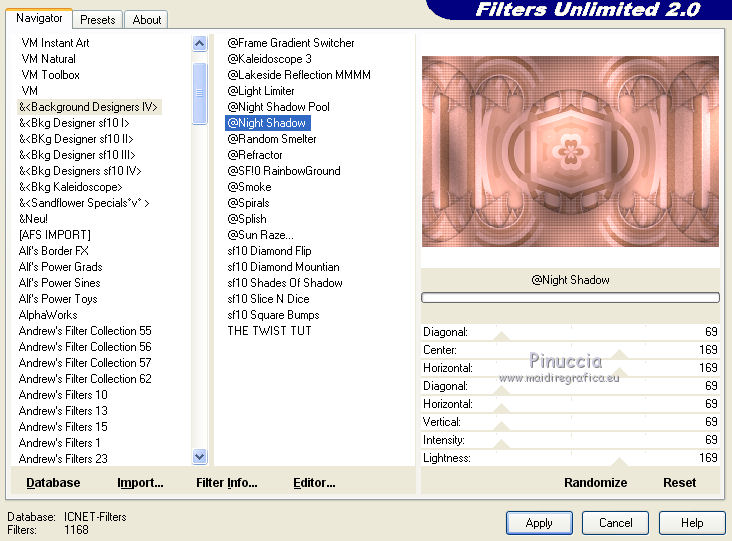Select &<Bkg Designer sf10 I> category
The image size is (732, 541).
point(74,123)
